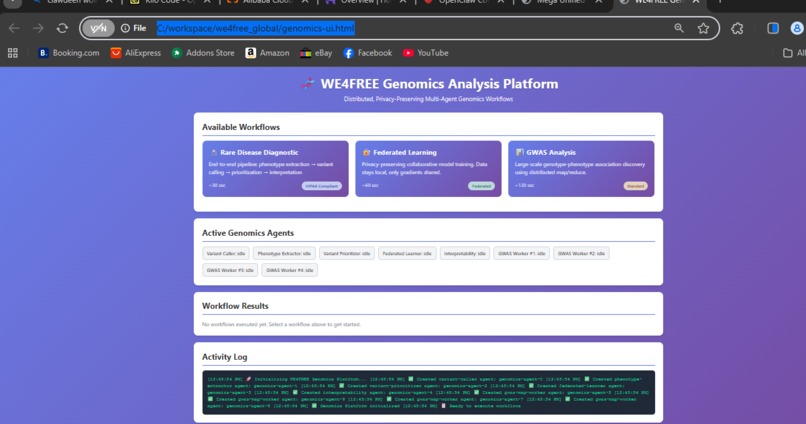
Task: Select the GWAS Worker #2 chip
Action: 581,253
